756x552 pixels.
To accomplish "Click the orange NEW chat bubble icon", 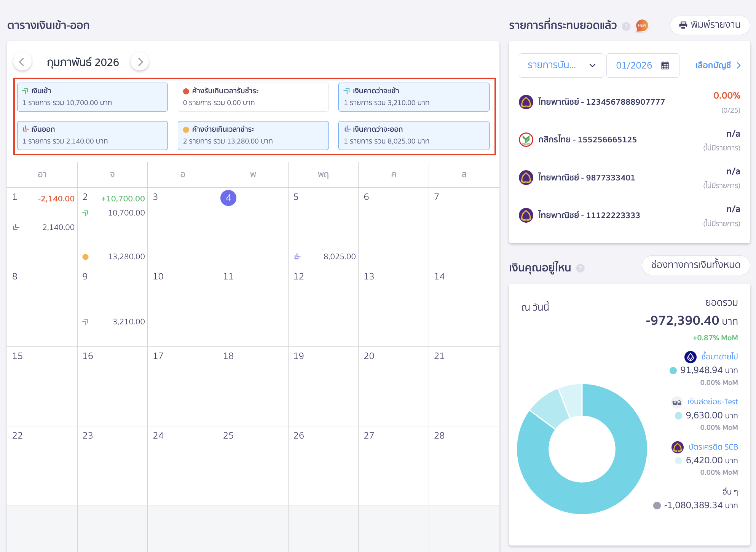I will [642, 25].
